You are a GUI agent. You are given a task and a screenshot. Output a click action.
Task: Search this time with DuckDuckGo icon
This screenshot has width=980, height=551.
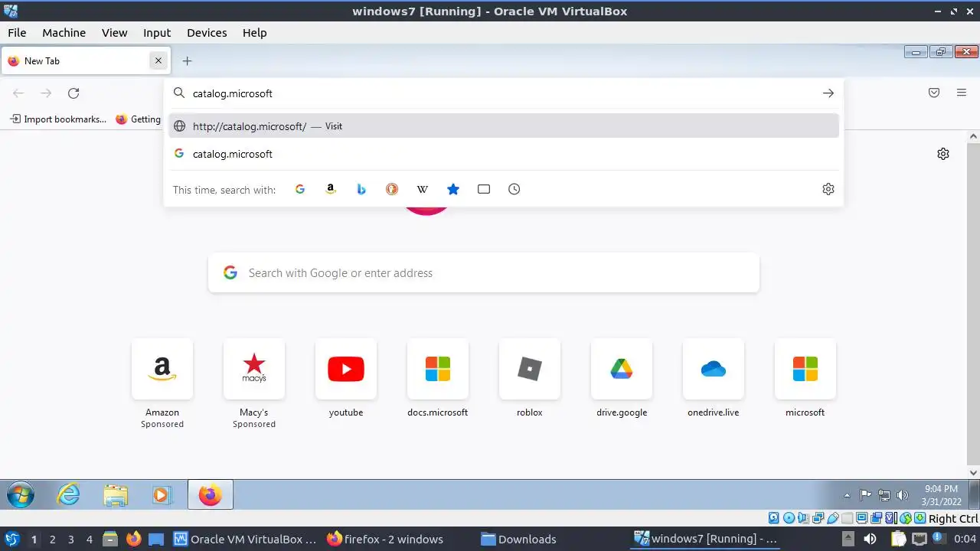392,189
